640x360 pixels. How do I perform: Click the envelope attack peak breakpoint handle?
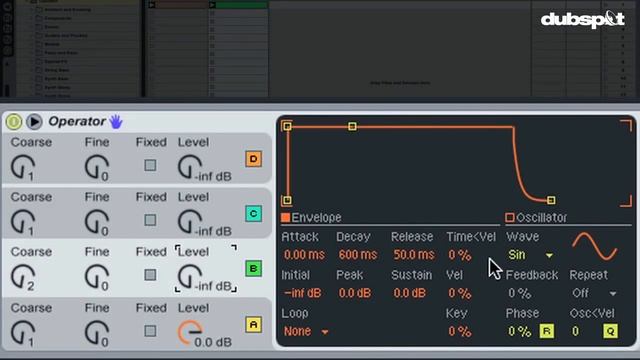point(287,126)
